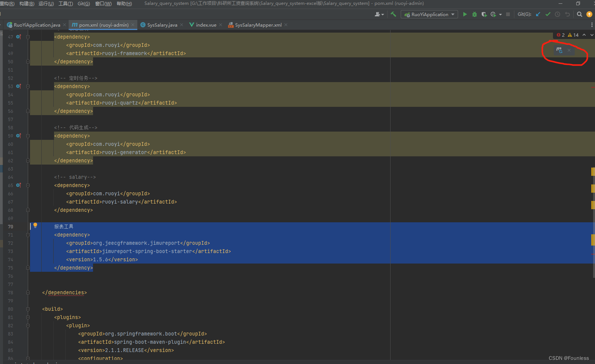Viewport: 595px width, 364px height.
Task: Click the yellow warning count 14
Action: [573, 35]
